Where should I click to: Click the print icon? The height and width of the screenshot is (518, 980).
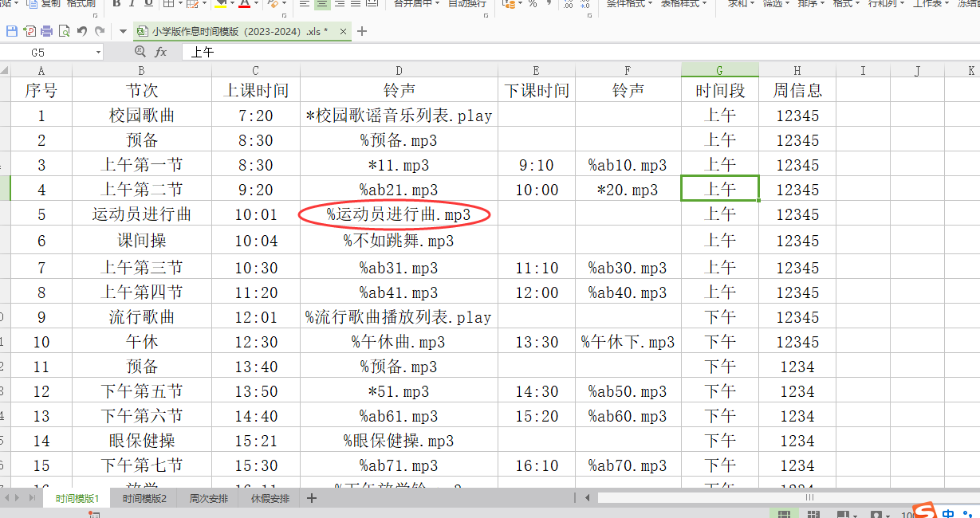[46, 32]
